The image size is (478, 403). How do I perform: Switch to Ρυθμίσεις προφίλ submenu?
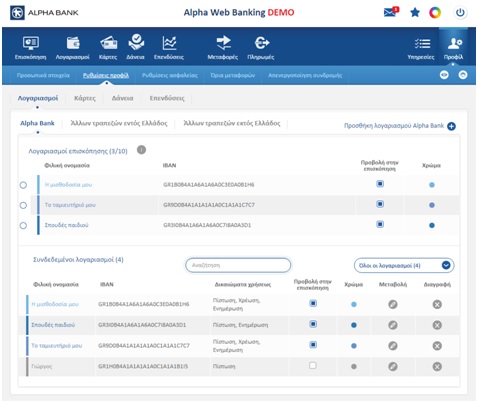click(x=106, y=75)
